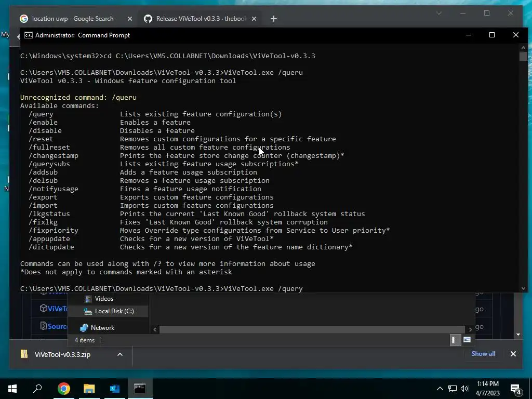Open Chrome tab search dropdown
The image size is (532, 399).
pyautogui.click(x=438, y=13)
